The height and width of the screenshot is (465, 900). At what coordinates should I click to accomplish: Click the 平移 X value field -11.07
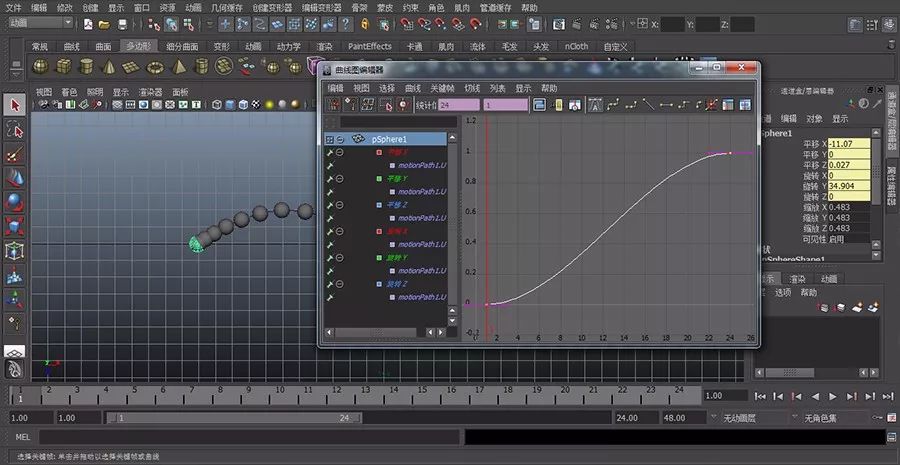(x=849, y=144)
